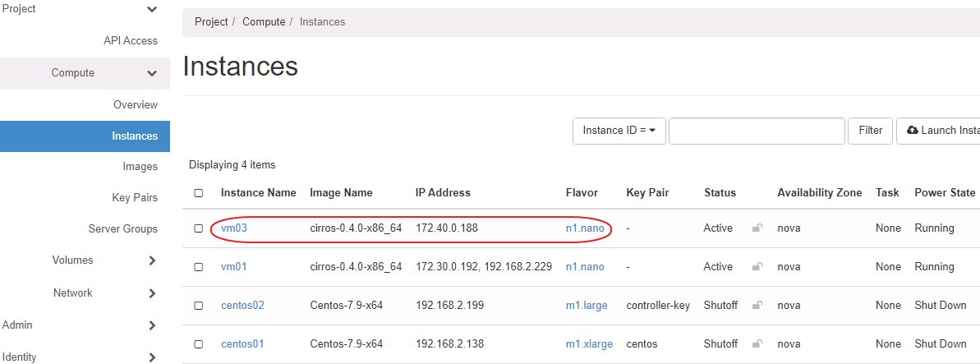Click the cloud icon on Launch Instance
980x364 pixels.
pos(912,131)
